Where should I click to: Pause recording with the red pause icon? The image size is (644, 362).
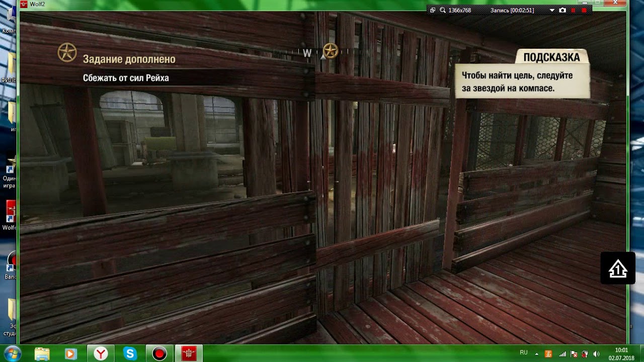click(573, 10)
